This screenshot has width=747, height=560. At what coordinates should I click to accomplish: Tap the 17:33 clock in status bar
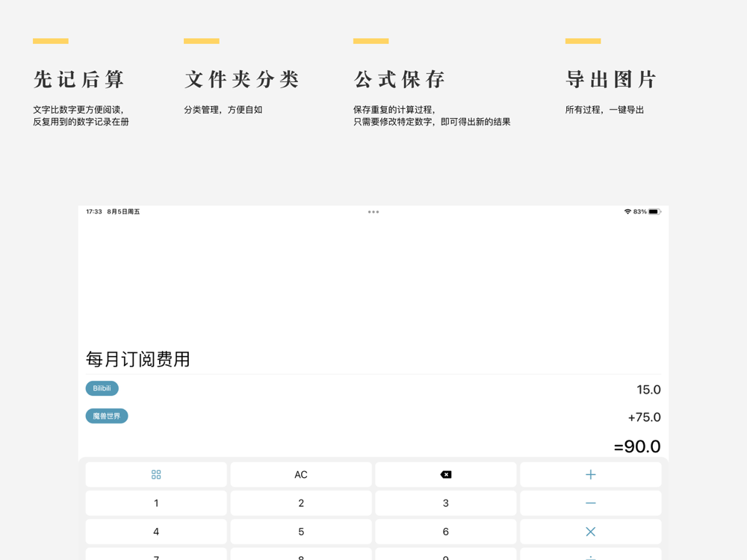(94, 211)
